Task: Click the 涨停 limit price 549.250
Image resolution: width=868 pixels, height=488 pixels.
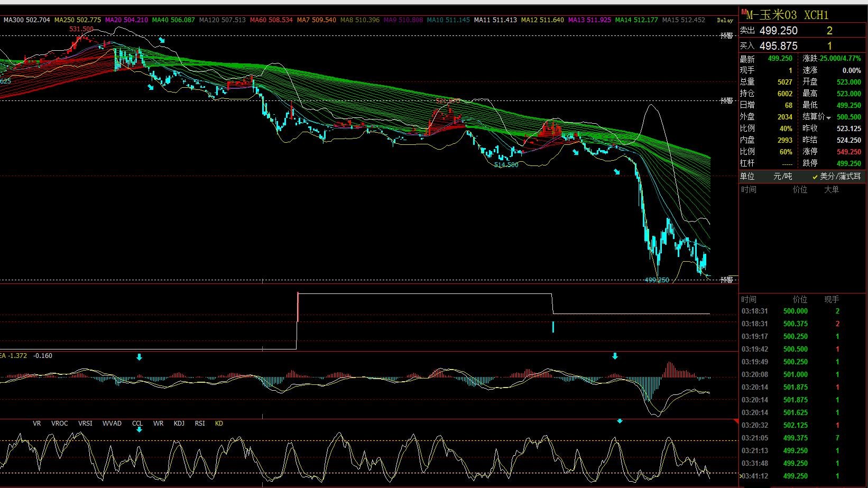Action: tap(849, 152)
